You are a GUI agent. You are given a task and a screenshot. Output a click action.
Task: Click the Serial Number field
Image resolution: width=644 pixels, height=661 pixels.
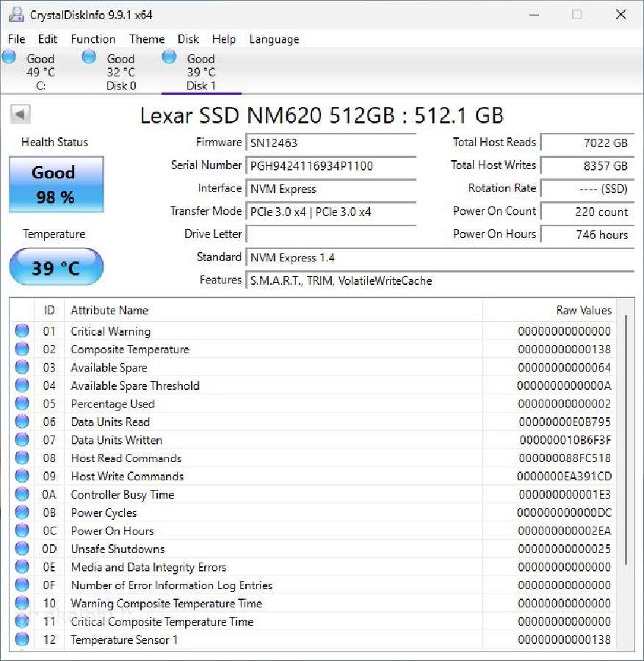331,166
